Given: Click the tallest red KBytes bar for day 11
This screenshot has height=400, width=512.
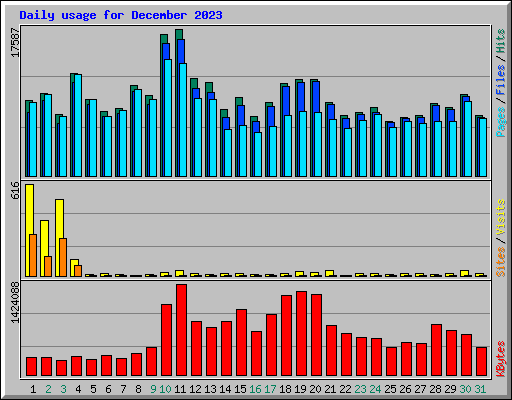Looking at the screenshot, I should tap(182, 330).
